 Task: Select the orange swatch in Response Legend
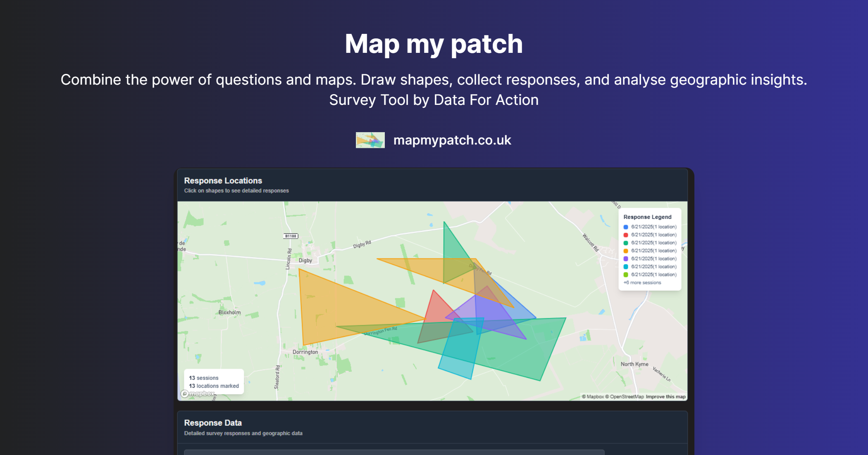[626, 251]
